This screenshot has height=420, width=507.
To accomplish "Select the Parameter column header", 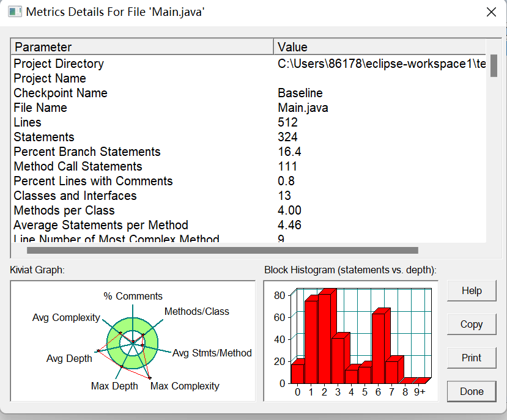I will pos(142,47).
